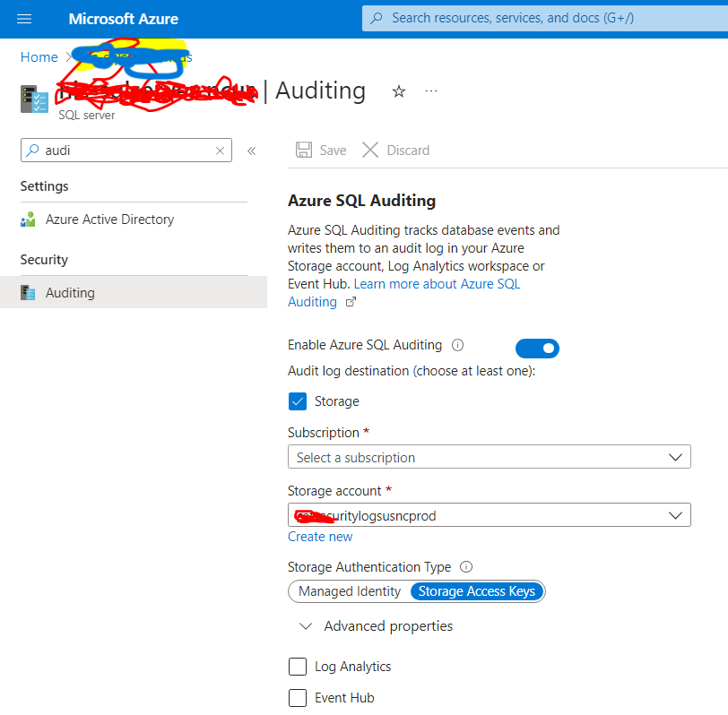Open the hamburger portal menu
This screenshot has height=715, width=728.
[24, 19]
